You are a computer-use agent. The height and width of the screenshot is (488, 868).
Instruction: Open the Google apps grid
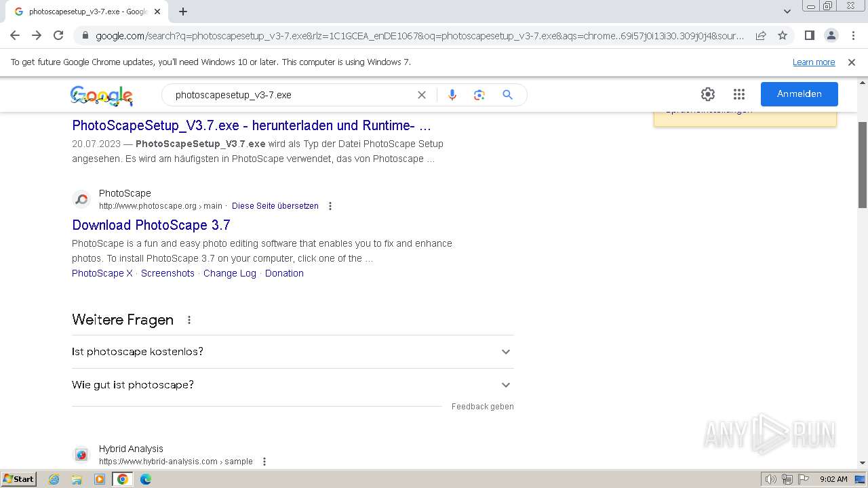pyautogui.click(x=739, y=94)
